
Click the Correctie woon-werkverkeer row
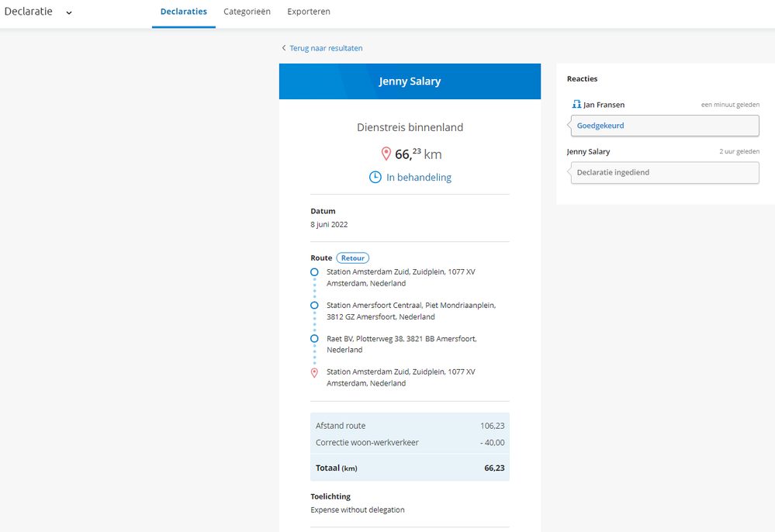tap(410, 443)
